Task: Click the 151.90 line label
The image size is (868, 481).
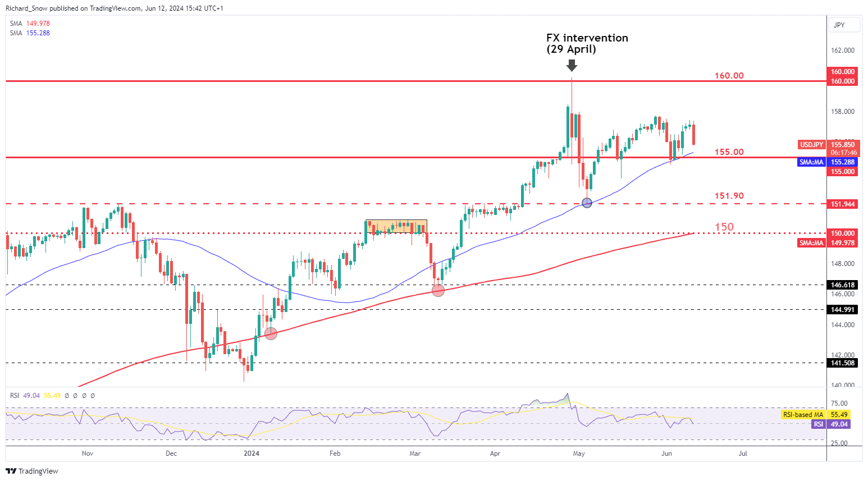Action: [729, 196]
